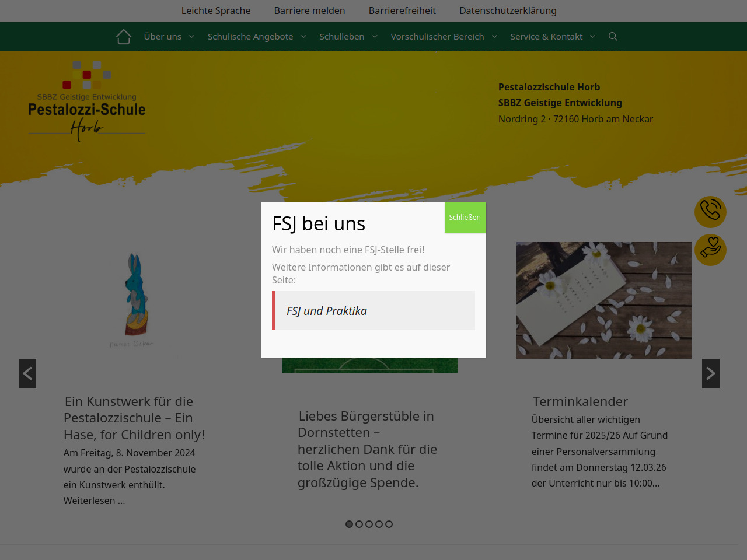Close the FSJ popup with Schließen
747x560 pixels.
coord(465,218)
